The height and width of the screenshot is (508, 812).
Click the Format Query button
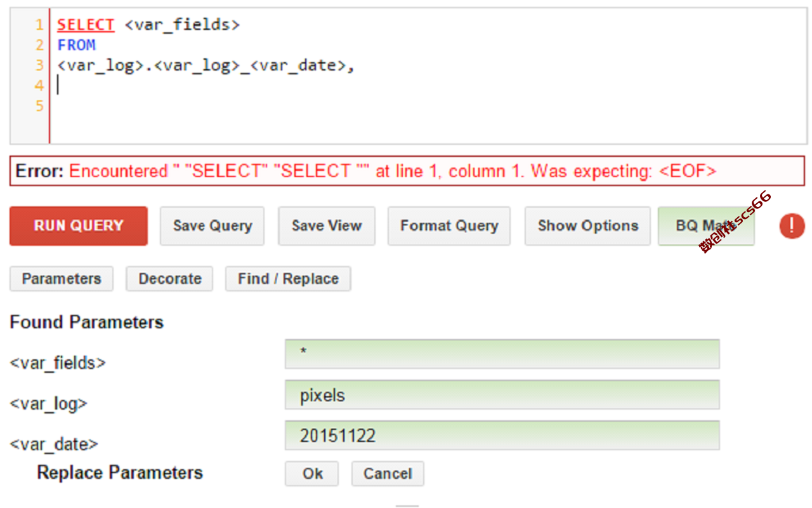pyautogui.click(x=449, y=226)
